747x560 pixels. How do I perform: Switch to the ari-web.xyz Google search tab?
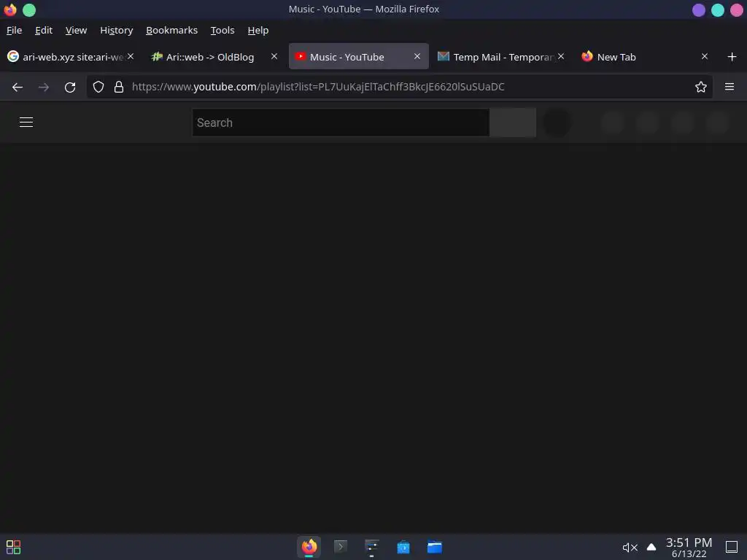tap(71, 57)
